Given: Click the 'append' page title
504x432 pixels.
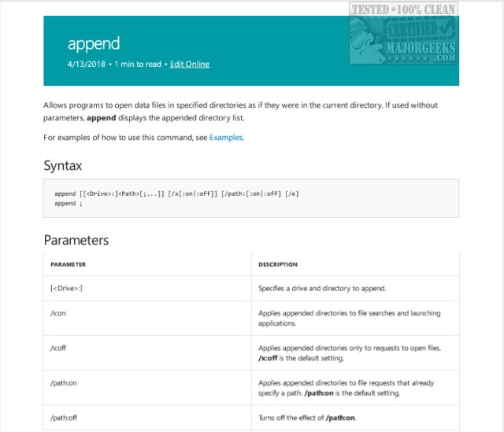Looking at the screenshot, I should pos(94,42).
